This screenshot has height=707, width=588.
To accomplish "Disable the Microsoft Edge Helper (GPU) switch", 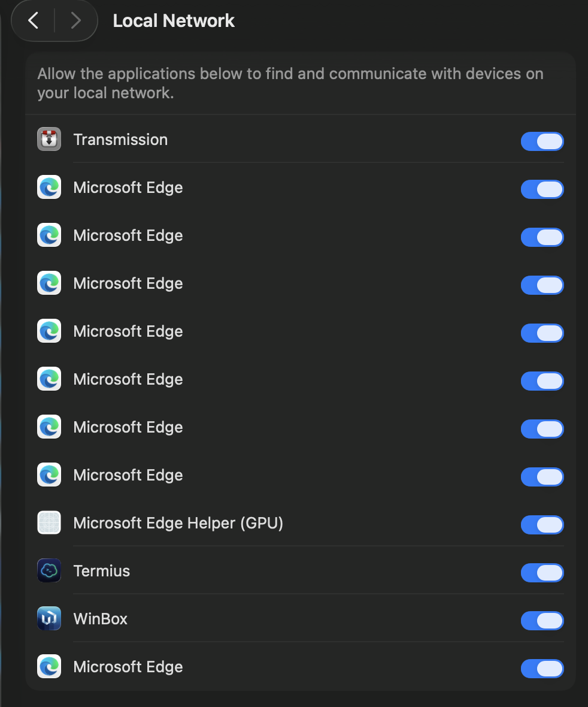I will point(542,525).
